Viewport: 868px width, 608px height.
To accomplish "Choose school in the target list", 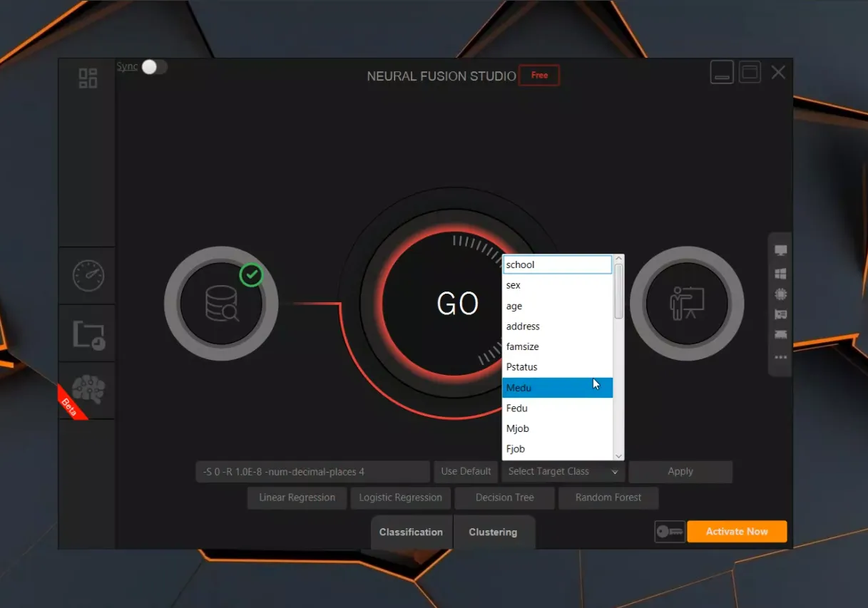I will [557, 264].
